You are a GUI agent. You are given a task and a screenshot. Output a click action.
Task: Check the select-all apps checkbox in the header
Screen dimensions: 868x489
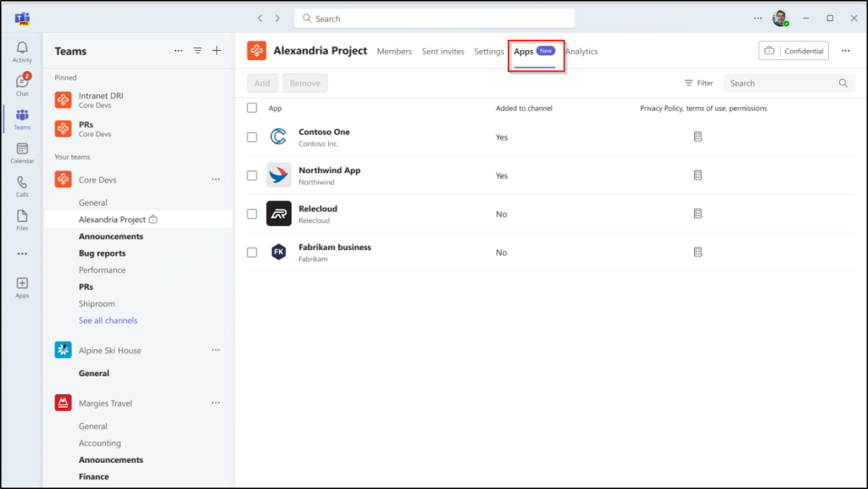pyautogui.click(x=252, y=108)
